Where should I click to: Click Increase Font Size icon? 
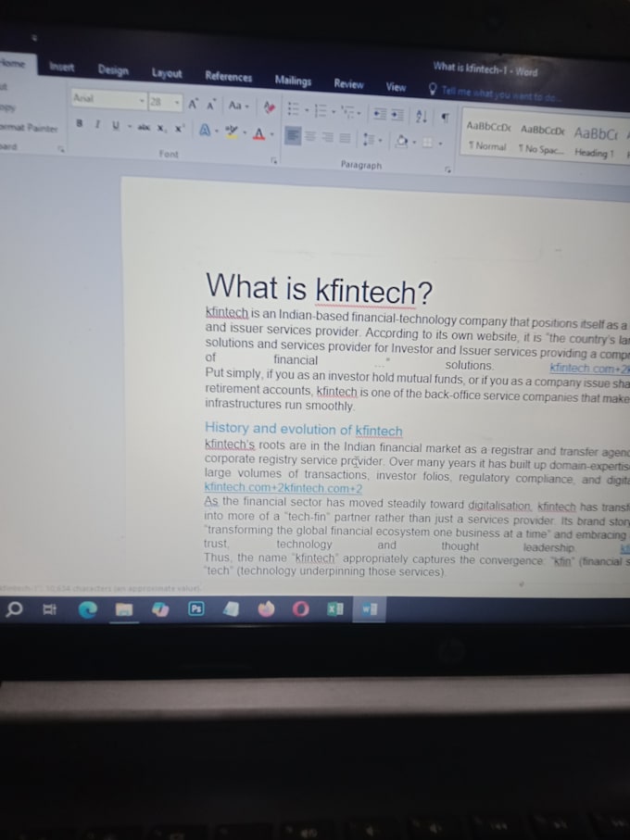[x=193, y=104]
